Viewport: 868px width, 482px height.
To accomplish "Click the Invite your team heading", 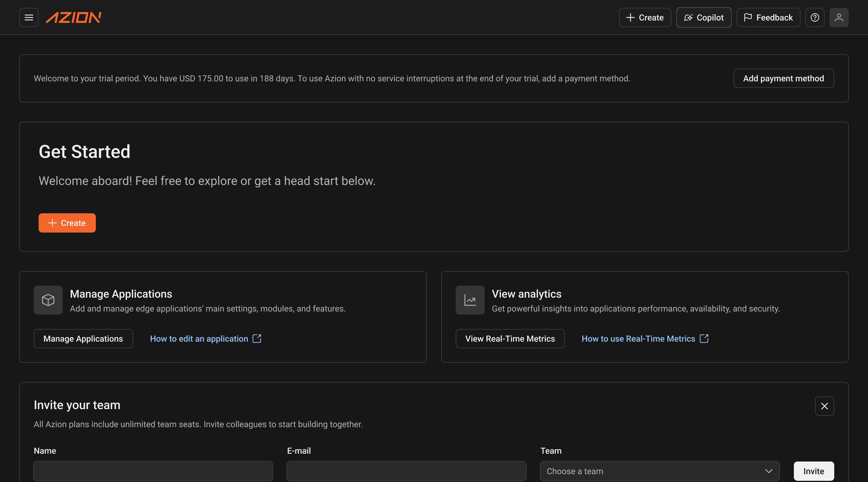I will tap(77, 405).
